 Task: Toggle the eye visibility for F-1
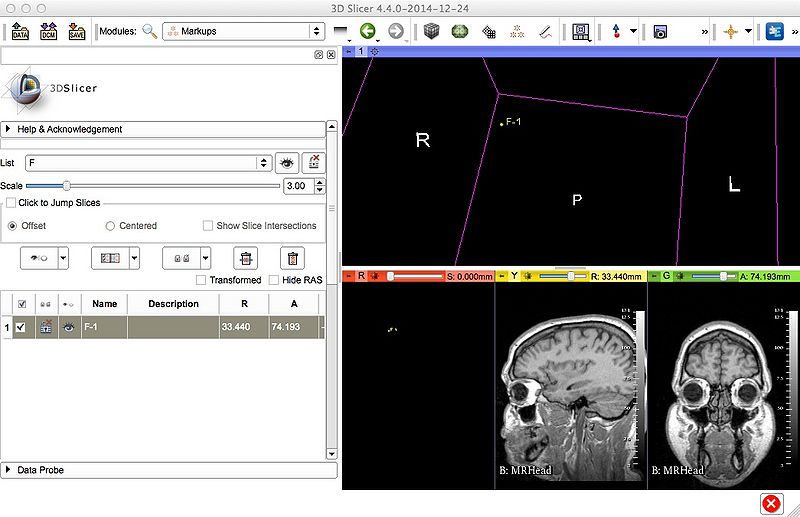click(x=69, y=327)
